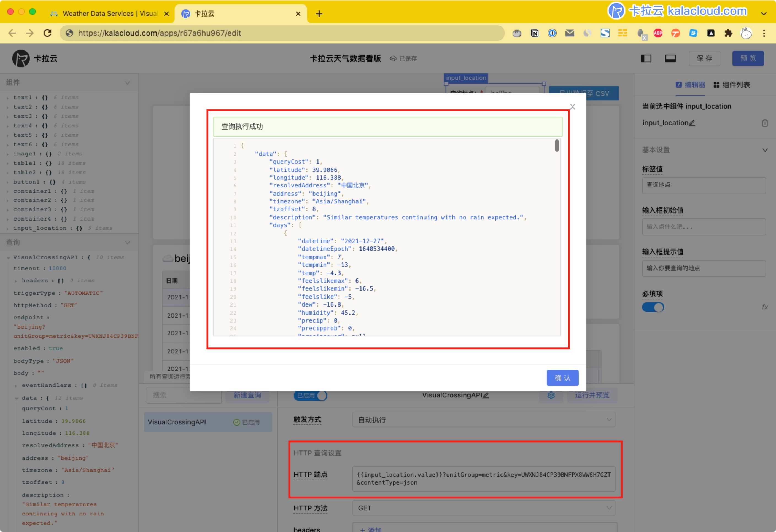Viewport: 776px width, 532px height.
Task: Click the bottom panel layout toggle icon
Action: point(670,58)
